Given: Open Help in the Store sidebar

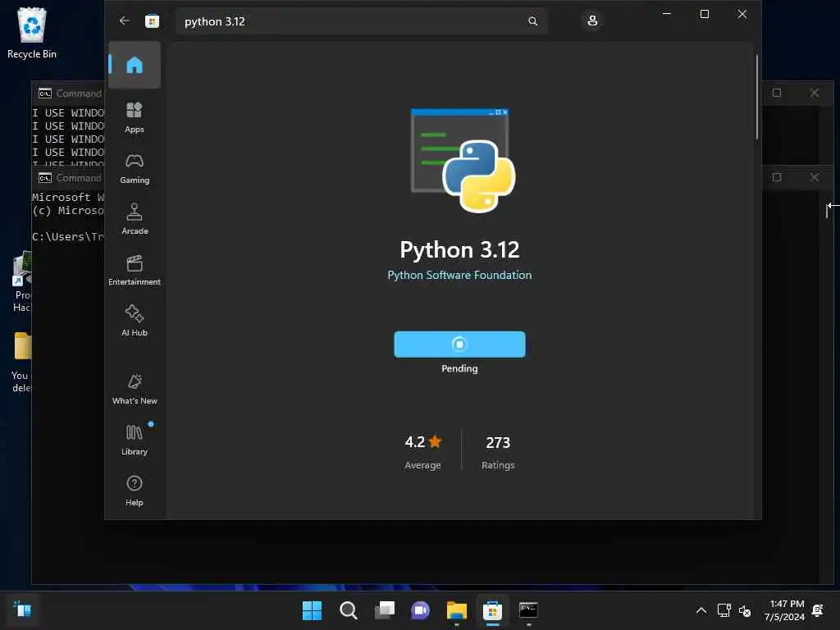Looking at the screenshot, I should pos(135,491).
